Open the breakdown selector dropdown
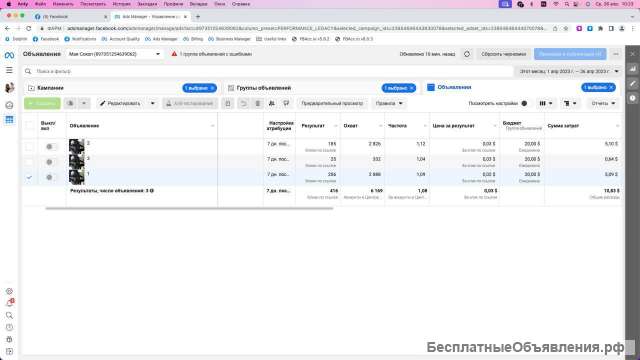640x360 pixels. (x=570, y=103)
